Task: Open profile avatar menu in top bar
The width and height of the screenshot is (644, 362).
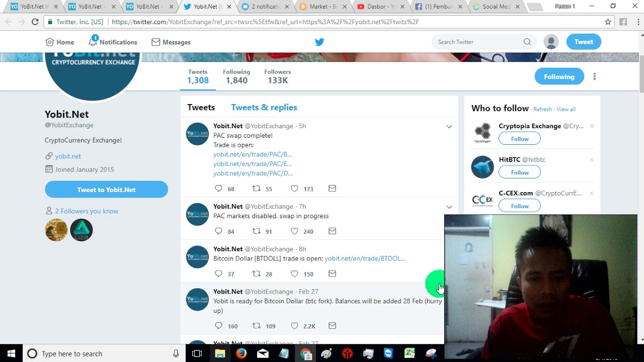Action: [x=551, y=42]
